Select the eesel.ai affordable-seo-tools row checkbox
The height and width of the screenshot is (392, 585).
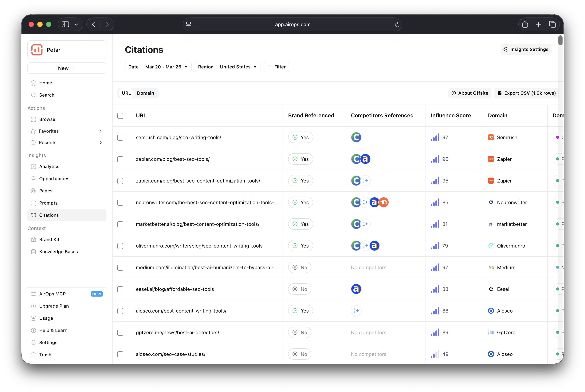click(x=120, y=289)
